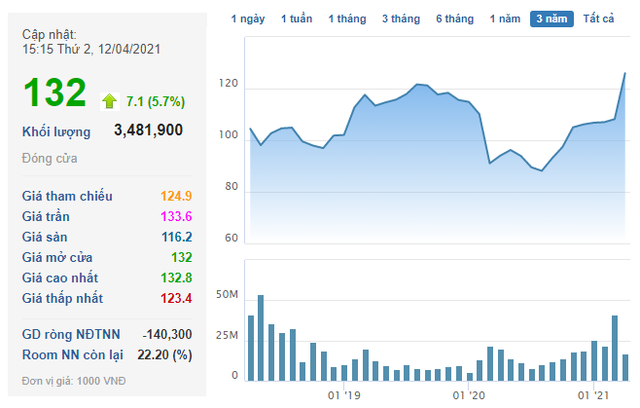
Task: Click the 01 '21 timeline label
Action: 594,395
